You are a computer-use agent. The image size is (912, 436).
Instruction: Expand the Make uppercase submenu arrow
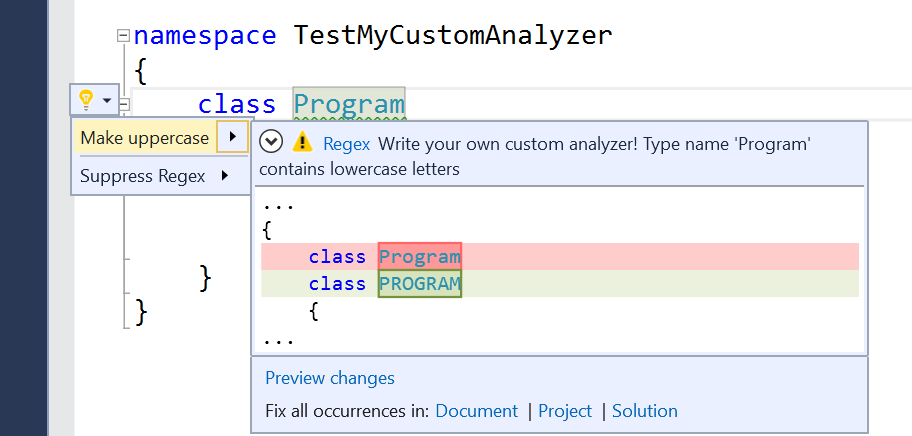[233, 137]
